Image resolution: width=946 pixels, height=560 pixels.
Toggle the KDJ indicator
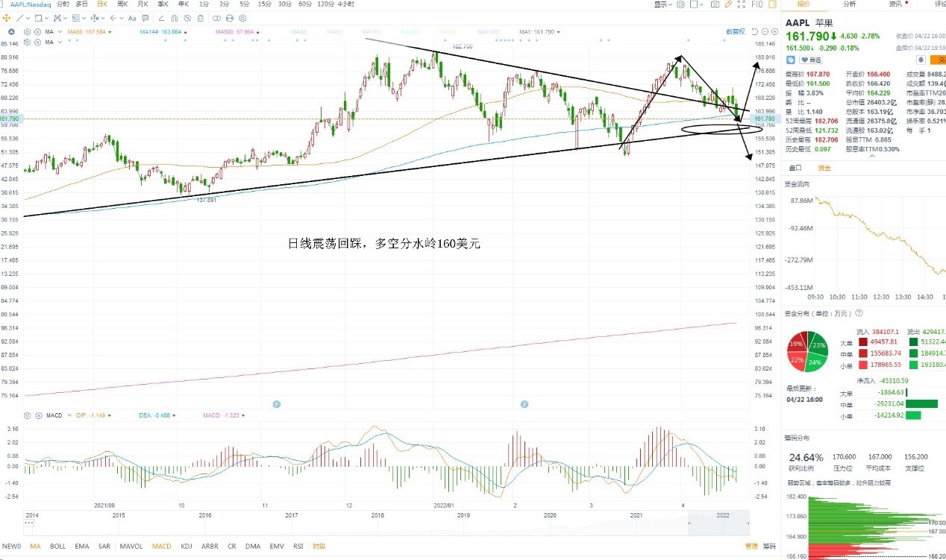coord(187,547)
